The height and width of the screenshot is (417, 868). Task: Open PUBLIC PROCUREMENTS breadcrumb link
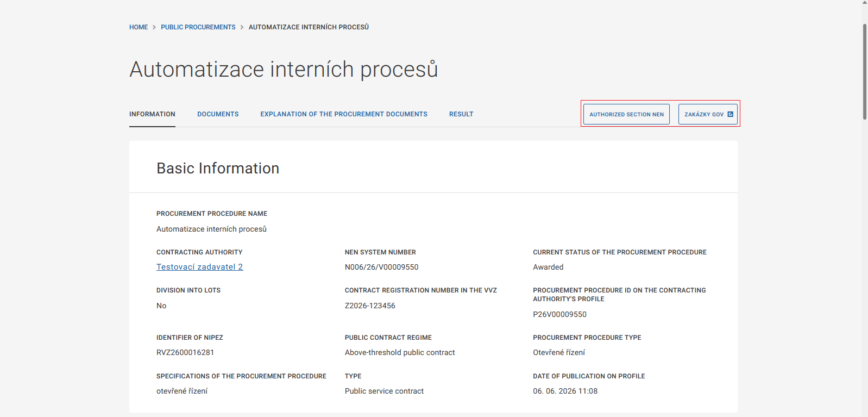click(x=198, y=27)
